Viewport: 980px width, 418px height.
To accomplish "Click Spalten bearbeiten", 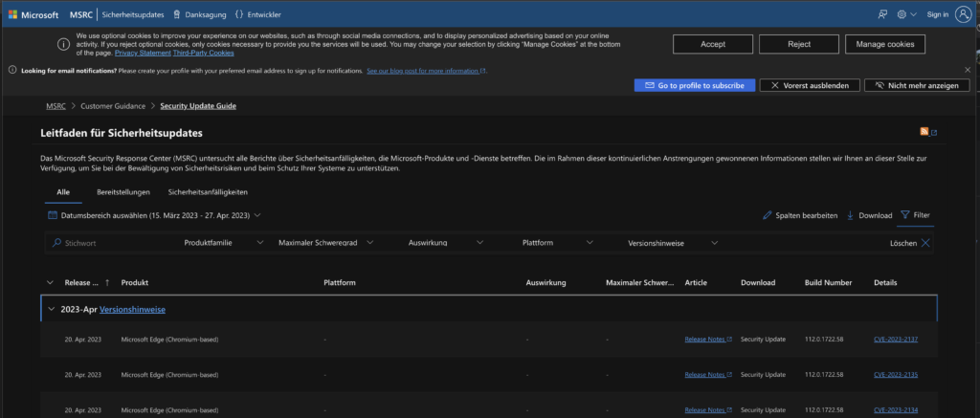I will tap(800, 215).
